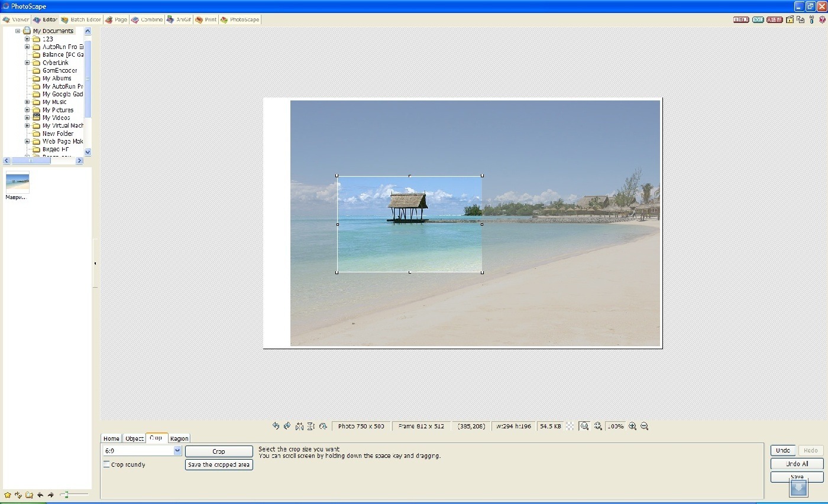828x504 pixels.
Task: Click the Save button
Action: point(797,476)
